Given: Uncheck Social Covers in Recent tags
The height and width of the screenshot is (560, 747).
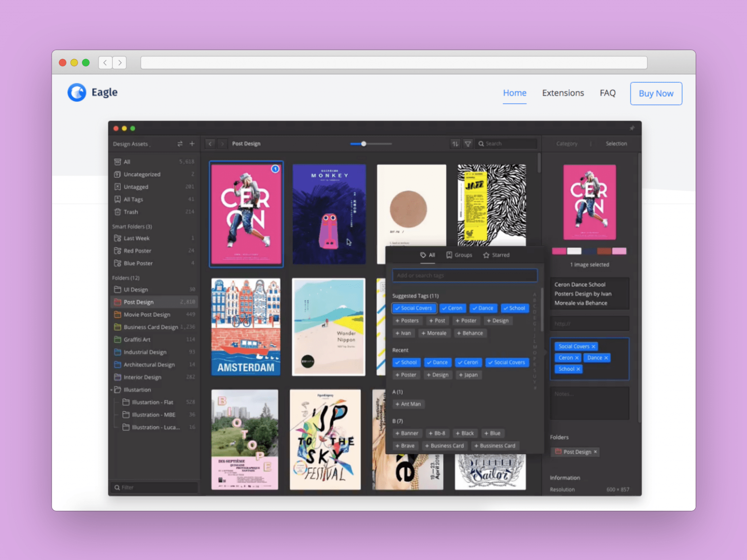Looking at the screenshot, I should pyautogui.click(x=507, y=362).
